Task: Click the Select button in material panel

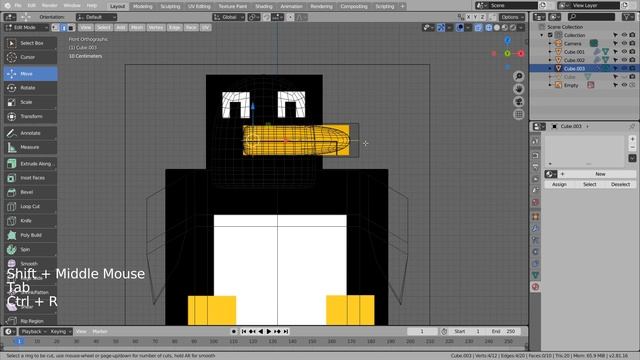Action: pyautogui.click(x=590, y=184)
